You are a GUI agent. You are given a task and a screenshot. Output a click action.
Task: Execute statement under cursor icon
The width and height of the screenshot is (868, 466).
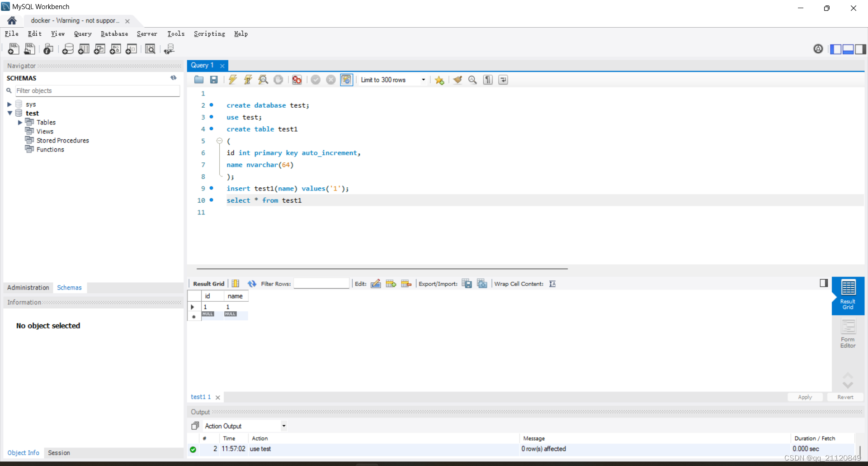point(248,80)
